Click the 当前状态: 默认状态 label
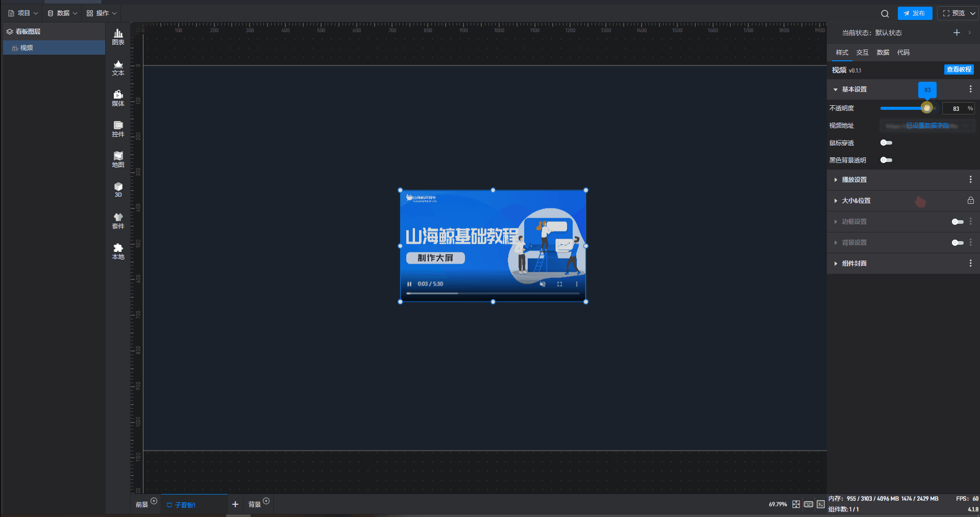 click(872, 33)
